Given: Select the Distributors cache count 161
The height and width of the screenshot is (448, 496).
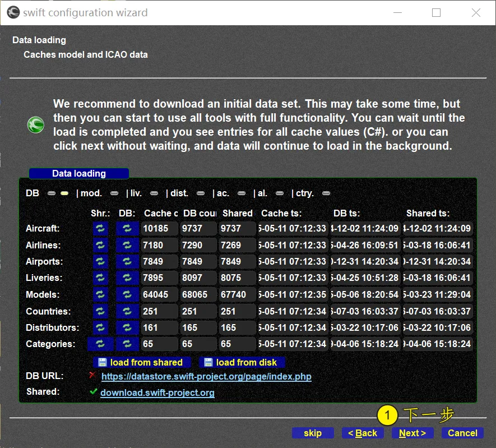Looking at the screenshot, I should (159, 327).
